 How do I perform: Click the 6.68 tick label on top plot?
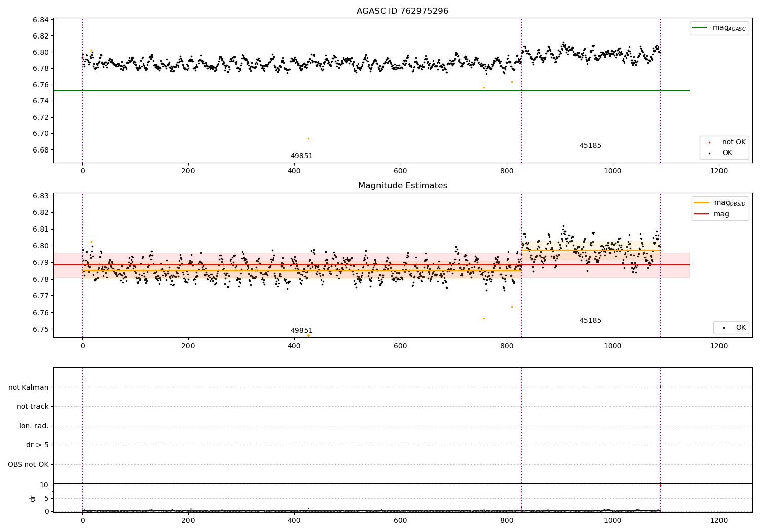[x=41, y=150]
